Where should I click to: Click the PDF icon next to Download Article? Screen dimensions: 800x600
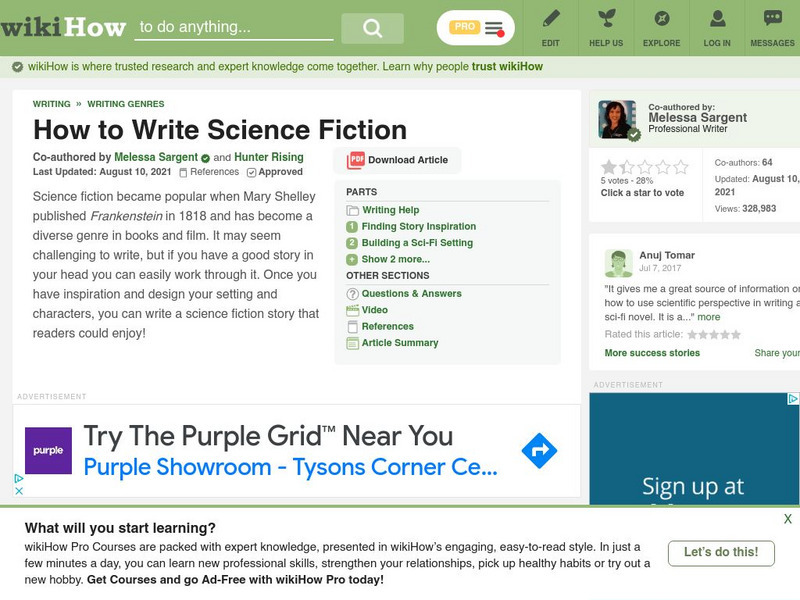[x=354, y=160]
